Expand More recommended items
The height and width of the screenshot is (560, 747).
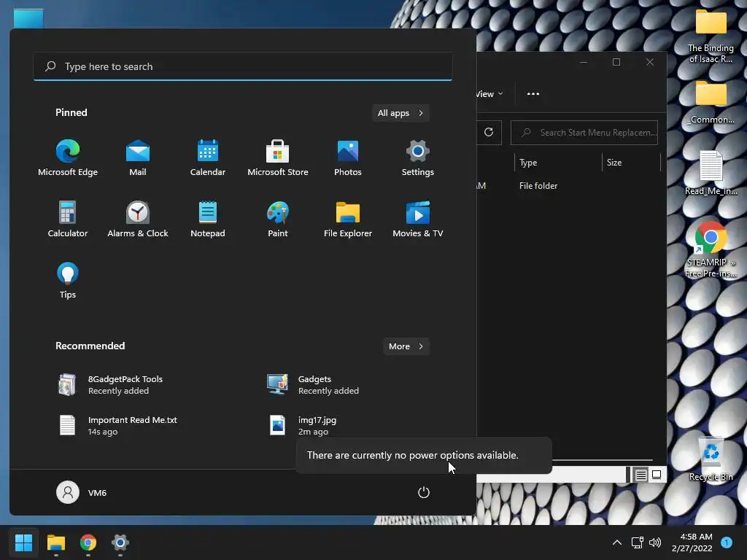tap(406, 346)
